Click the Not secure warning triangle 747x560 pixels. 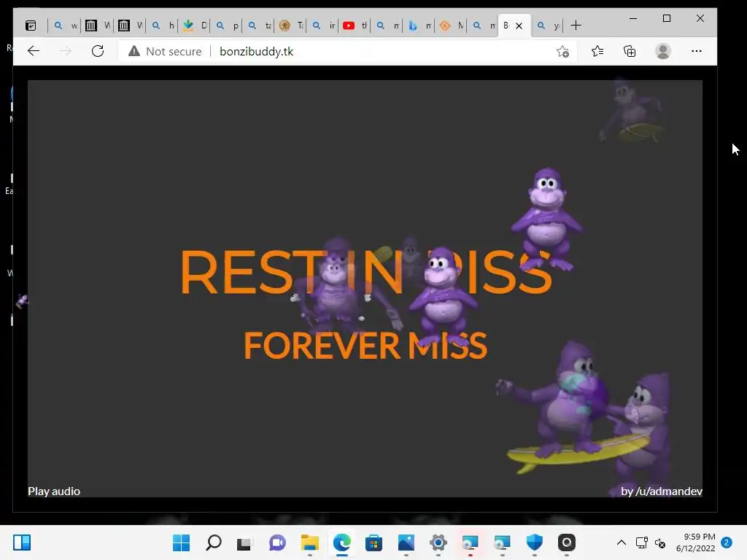click(x=134, y=51)
